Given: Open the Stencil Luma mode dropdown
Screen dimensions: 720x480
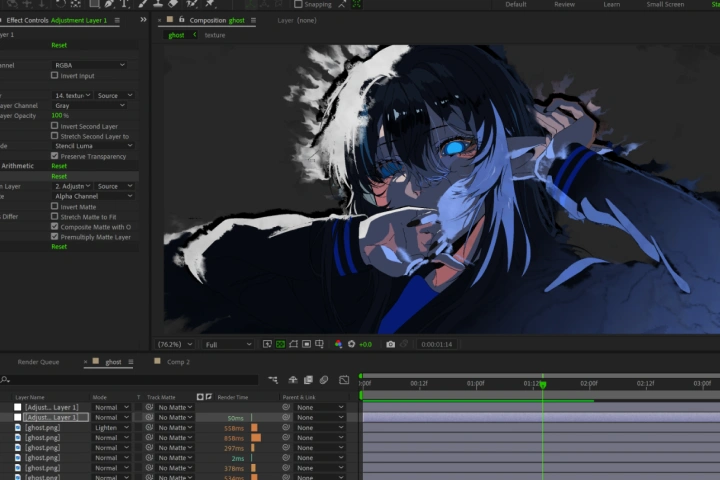Looking at the screenshot, I should coord(93,146).
